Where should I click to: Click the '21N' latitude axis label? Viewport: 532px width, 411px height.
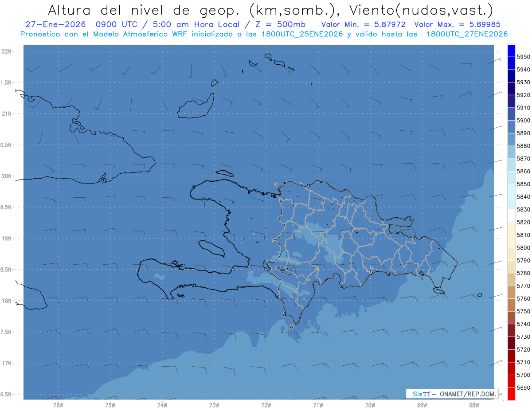(8, 114)
